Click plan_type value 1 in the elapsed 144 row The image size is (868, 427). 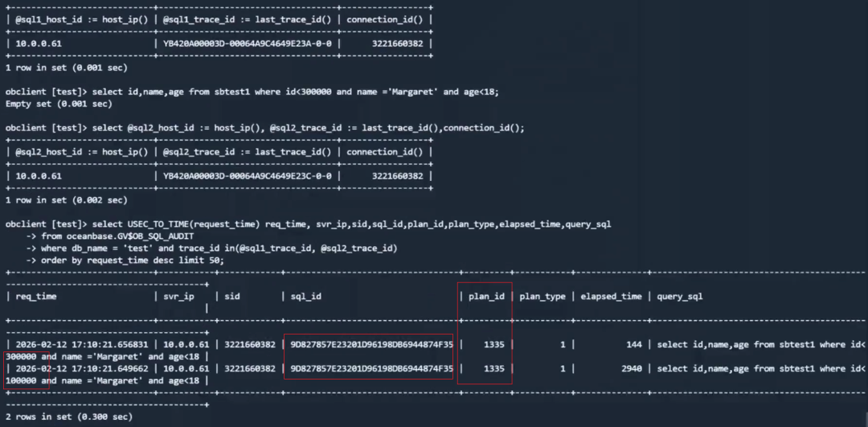(x=563, y=344)
